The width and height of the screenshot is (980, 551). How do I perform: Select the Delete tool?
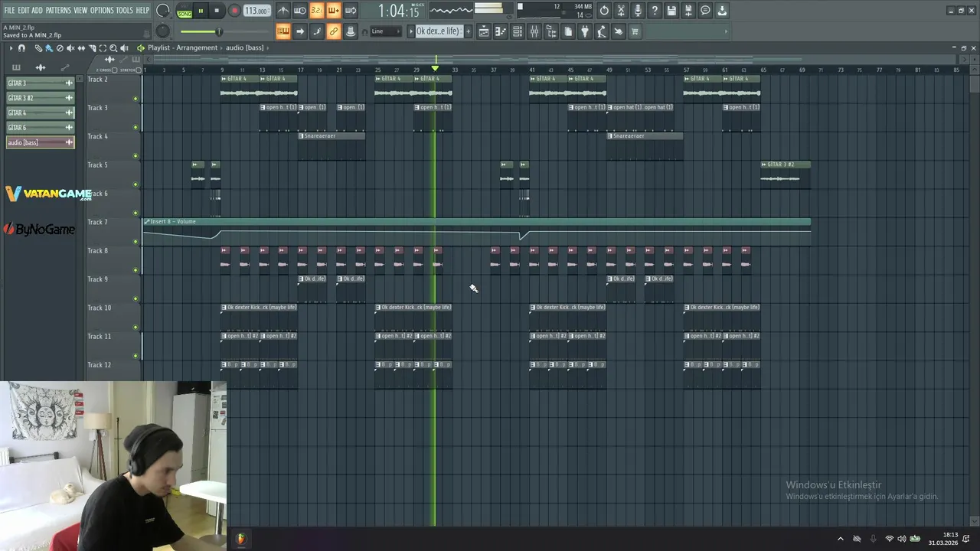60,48
